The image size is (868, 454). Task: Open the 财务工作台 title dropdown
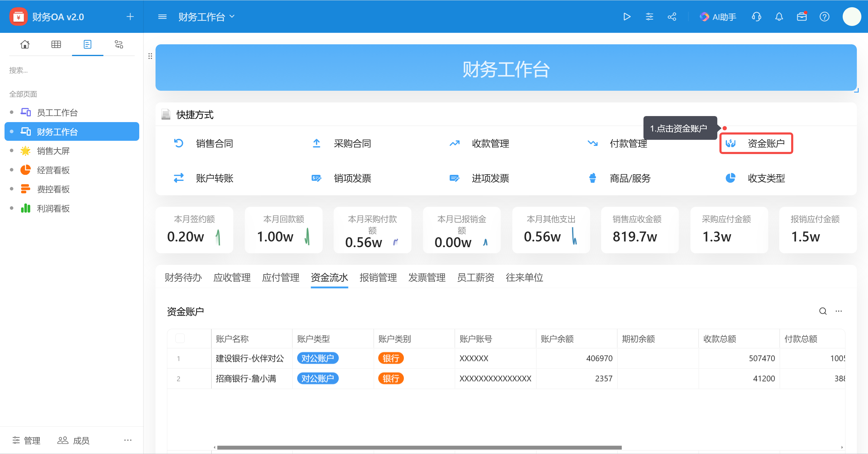[x=206, y=17]
